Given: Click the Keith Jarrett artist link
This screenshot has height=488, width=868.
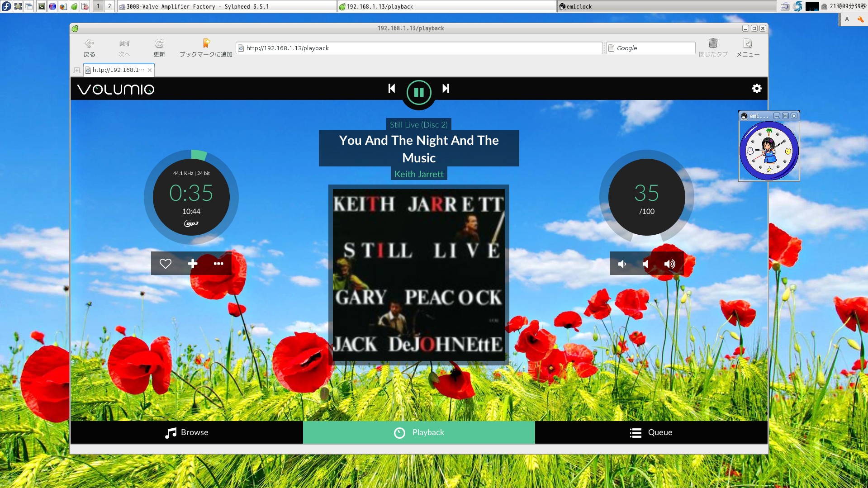Looking at the screenshot, I should point(419,174).
